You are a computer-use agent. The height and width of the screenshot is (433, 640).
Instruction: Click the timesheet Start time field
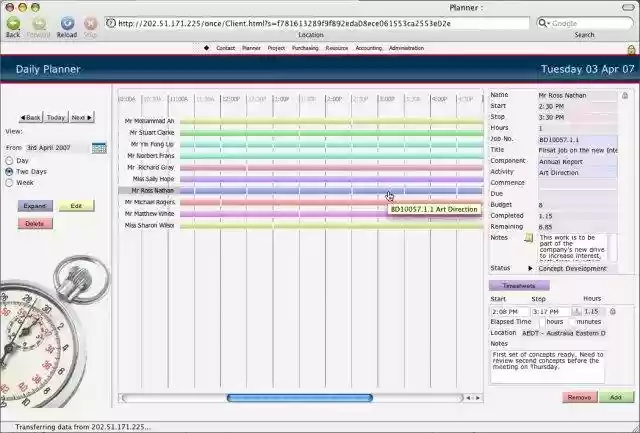tap(509, 311)
